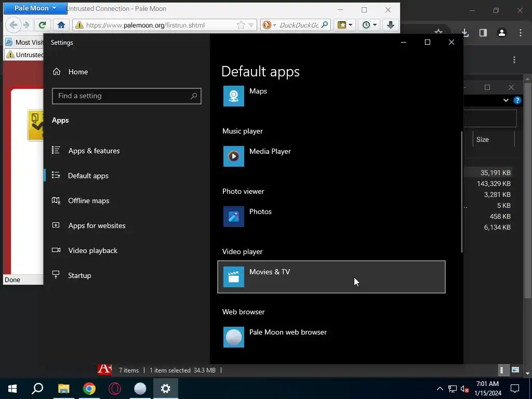Open the Pale Moon history button dropdown

click(x=369, y=25)
